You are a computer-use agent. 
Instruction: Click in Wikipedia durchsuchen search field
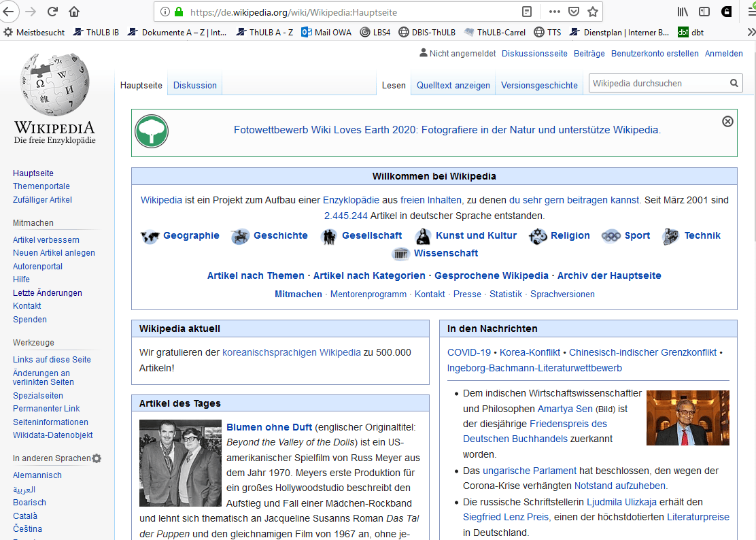pos(659,83)
